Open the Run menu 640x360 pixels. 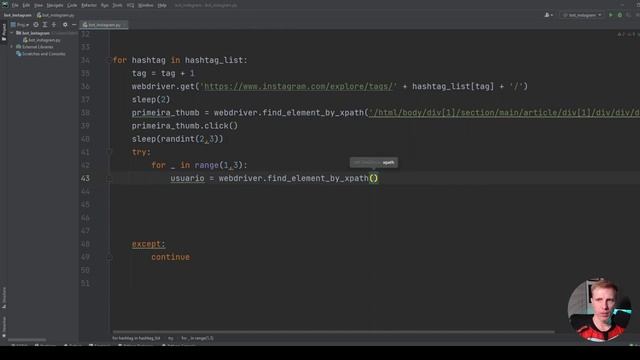coord(104,5)
